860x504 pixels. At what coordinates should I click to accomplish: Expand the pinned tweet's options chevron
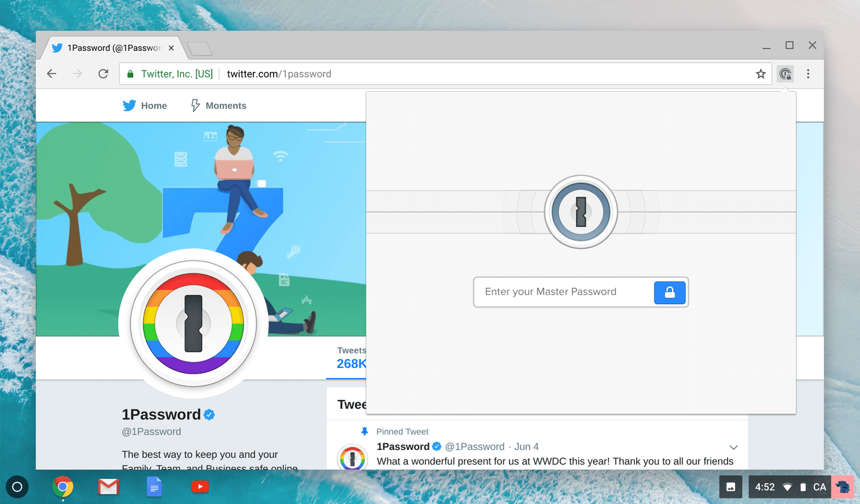[733, 447]
